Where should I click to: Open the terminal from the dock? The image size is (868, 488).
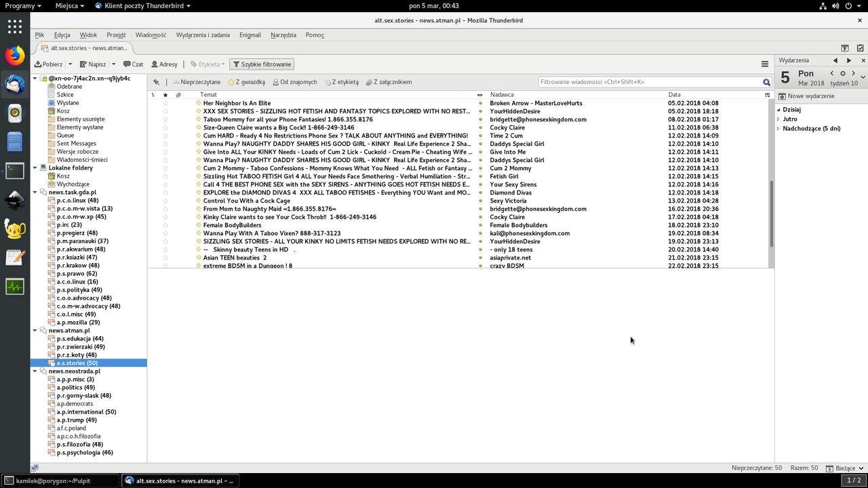pos(15,171)
